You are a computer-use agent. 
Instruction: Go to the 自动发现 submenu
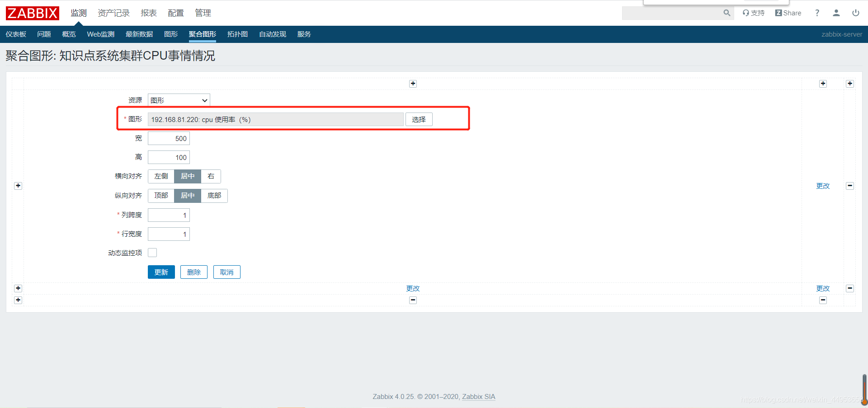coord(273,34)
